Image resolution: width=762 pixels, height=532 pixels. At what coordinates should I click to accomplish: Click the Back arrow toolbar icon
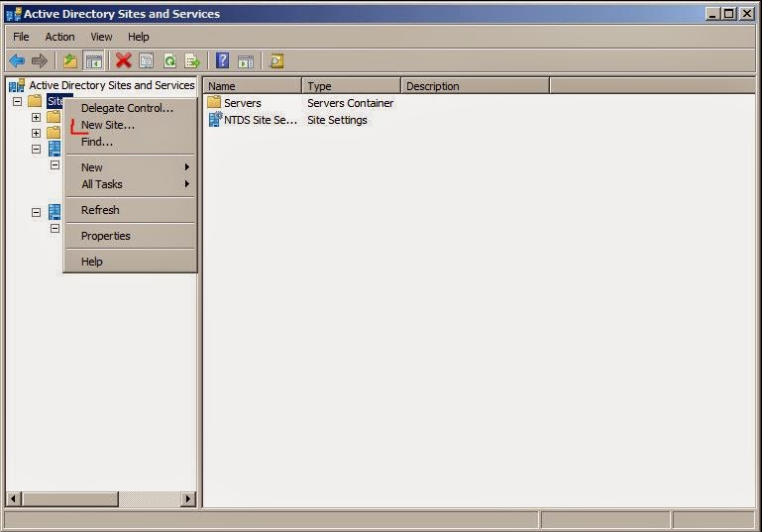click(x=17, y=61)
